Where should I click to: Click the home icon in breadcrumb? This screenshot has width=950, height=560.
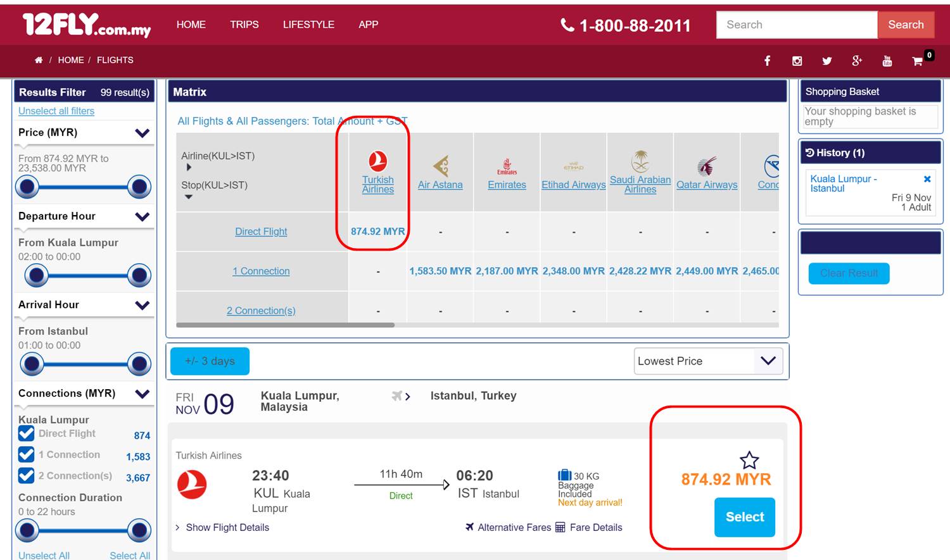click(39, 60)
